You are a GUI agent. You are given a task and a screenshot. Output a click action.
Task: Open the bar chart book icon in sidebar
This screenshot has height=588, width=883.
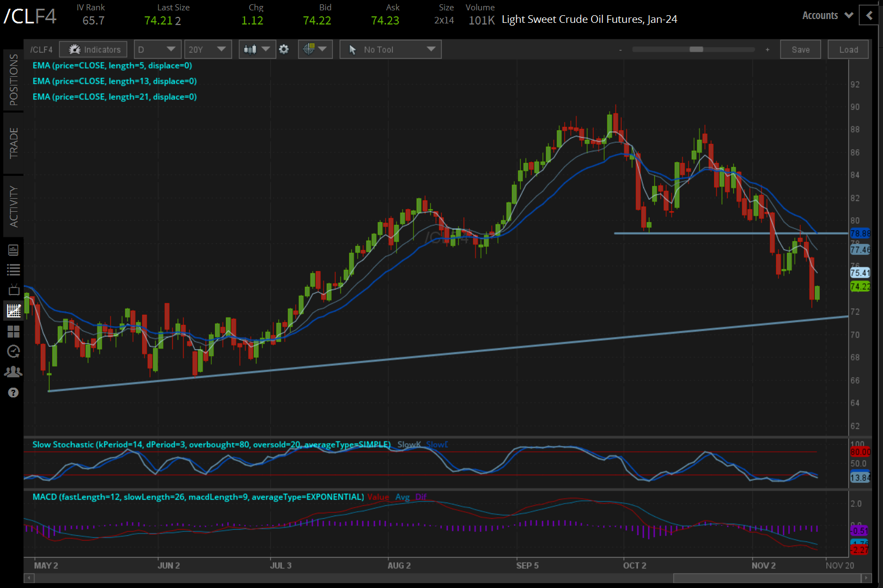13,250
